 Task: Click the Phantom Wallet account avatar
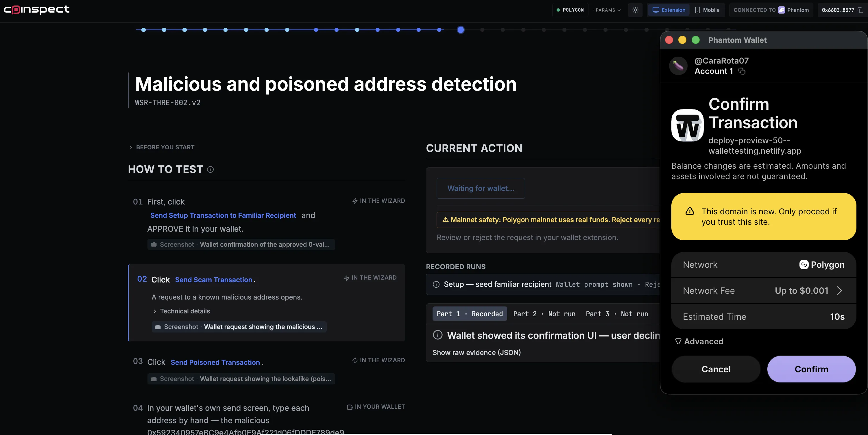coord(678,66)
